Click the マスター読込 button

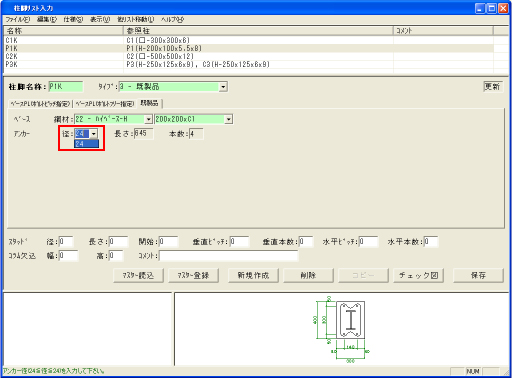tap(138, 275)
